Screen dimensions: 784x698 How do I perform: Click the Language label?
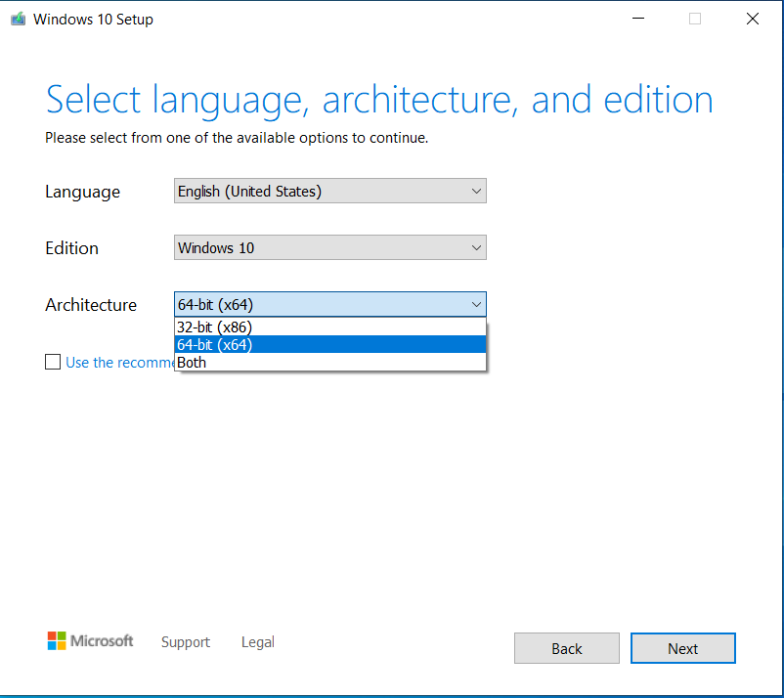point(82,192)
